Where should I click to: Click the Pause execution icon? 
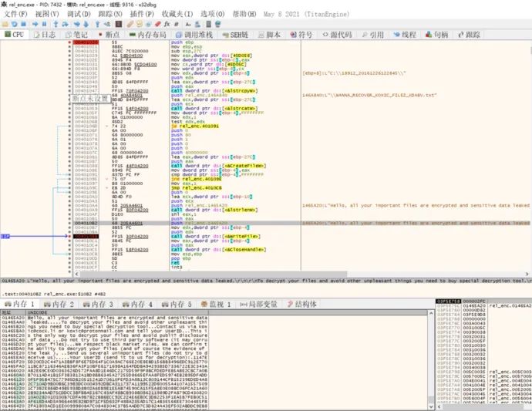click(44, 24)
